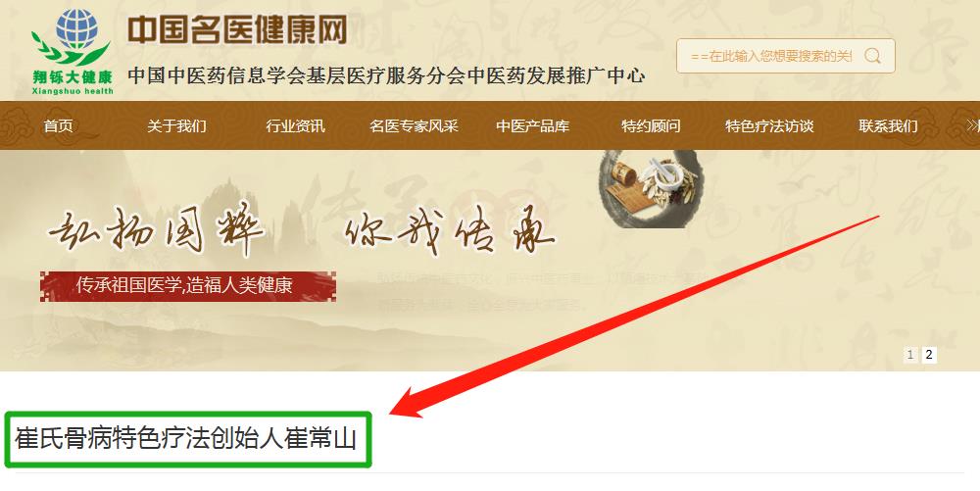This screenshot has width=980, height=491.
Task: Click the nav arrow at menu bar end
Action: pyautogui.click(x=972, y=126)
